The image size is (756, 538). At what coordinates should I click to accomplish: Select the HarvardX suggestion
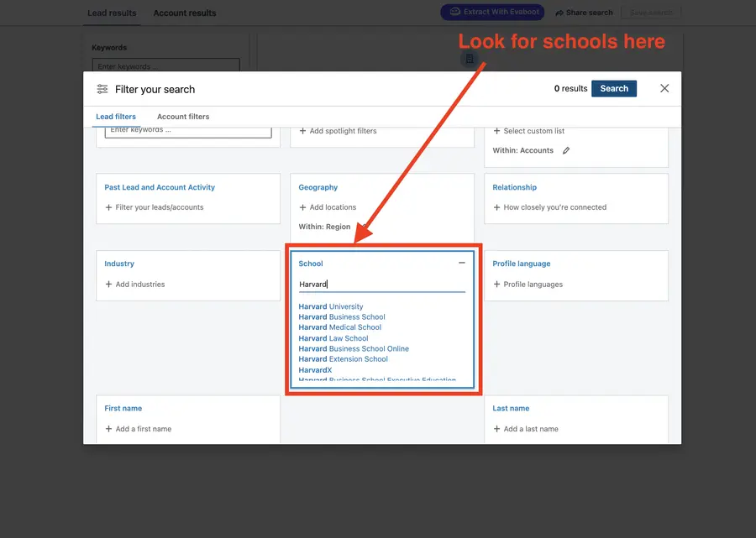click(315, 370)
